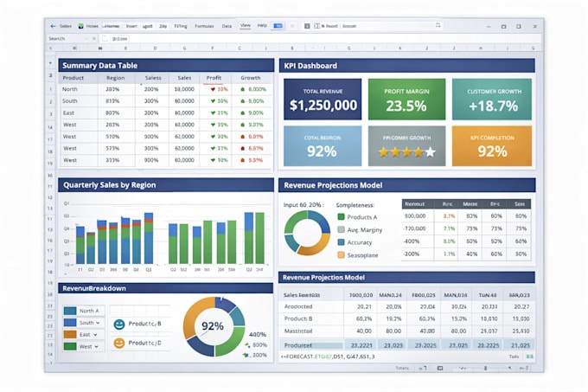Click the split pane icon in title bar
Image resolution: width=588 pixels, height=392 pixels.
click(x=316, y=26)
